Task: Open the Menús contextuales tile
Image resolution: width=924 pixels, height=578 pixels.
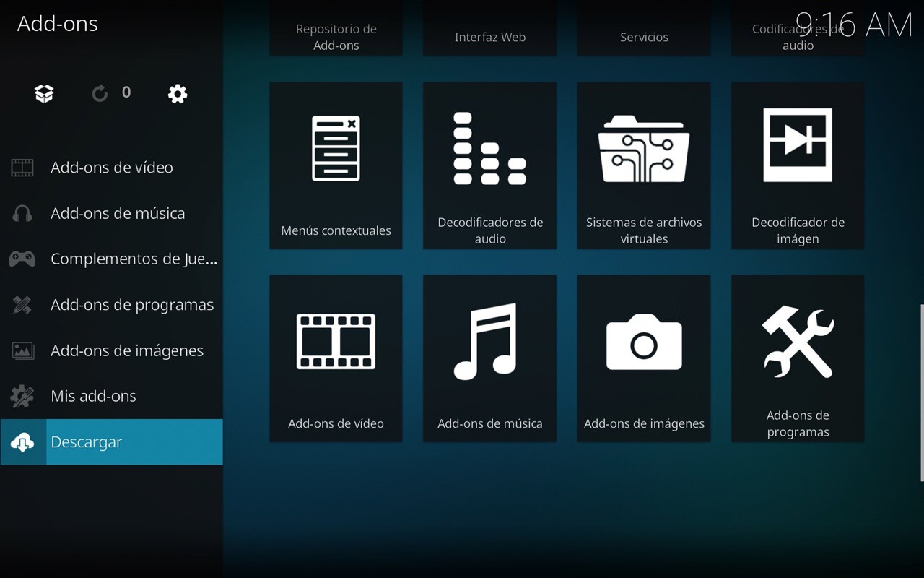Action: (336, 165)
